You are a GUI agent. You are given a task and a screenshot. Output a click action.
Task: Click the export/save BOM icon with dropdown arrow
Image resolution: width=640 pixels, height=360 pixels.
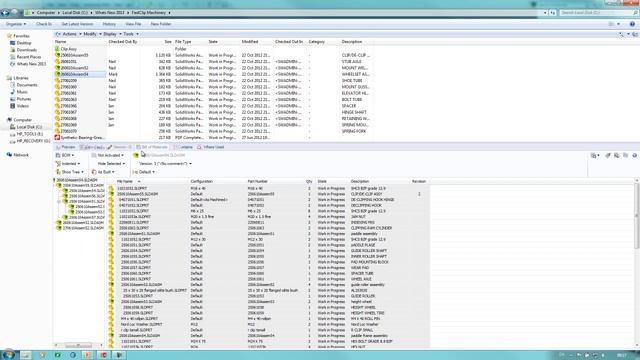point(595,156)
